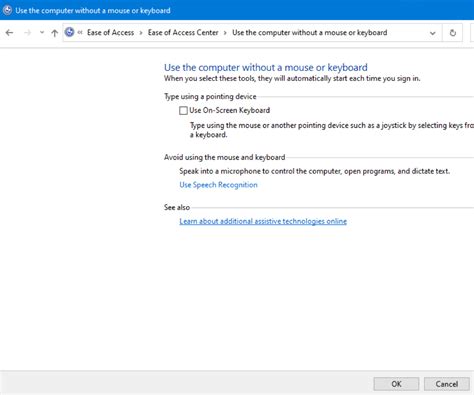Image resolution: width=474 pixels, height=395 pixels.
Task: Go up one level with Up arrow
Action: [x=55, y=33]
